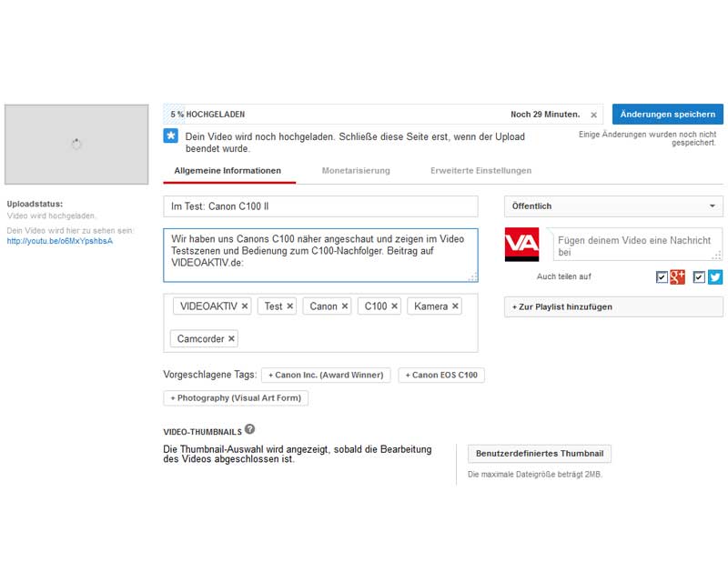Click the Twitter share icon
The width and height of the screenshot is (728, 582).
click(715, 277)
